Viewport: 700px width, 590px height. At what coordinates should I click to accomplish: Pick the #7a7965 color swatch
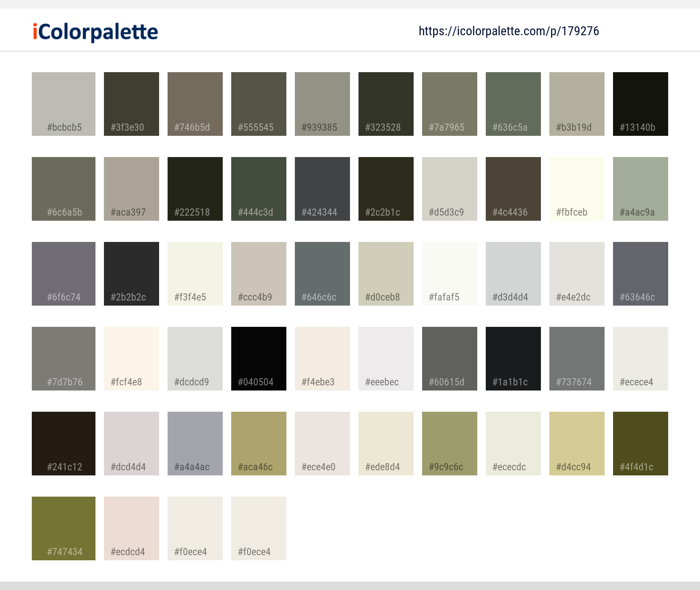[x=450, y=104]
